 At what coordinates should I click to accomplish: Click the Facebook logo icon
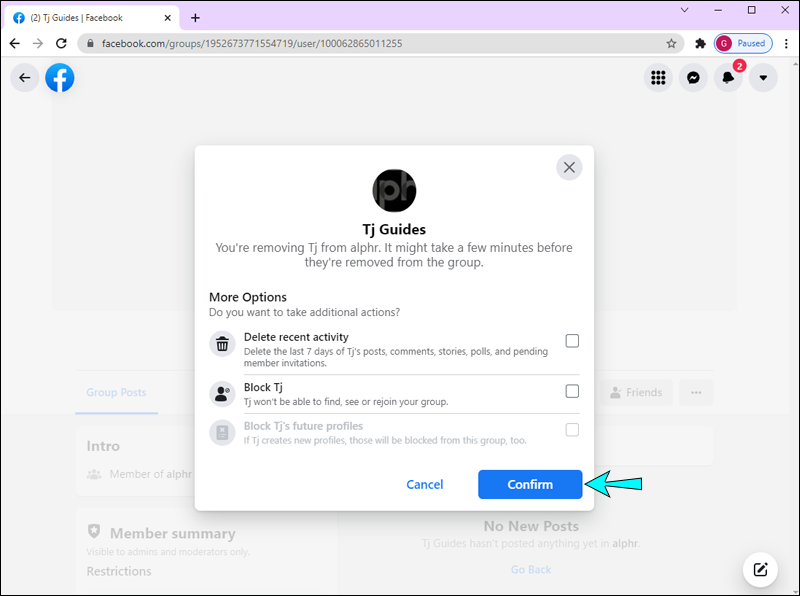[60, 78]
